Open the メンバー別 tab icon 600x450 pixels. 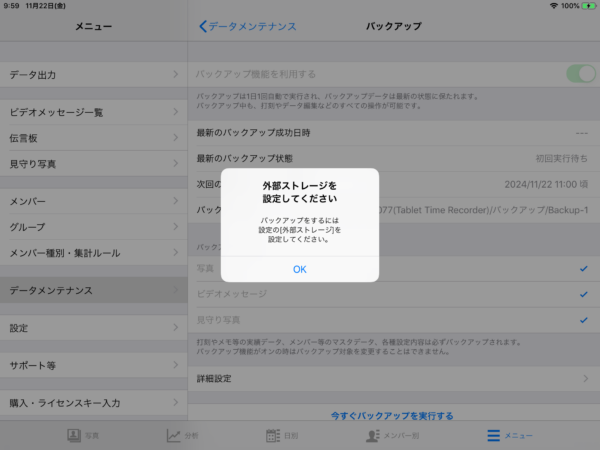[x=372, y=436]
